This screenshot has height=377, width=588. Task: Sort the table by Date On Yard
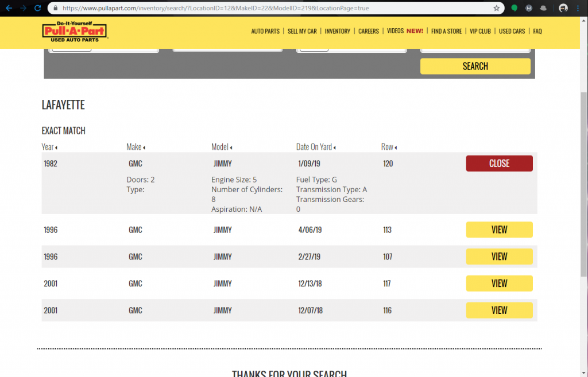tap(316, 147)
